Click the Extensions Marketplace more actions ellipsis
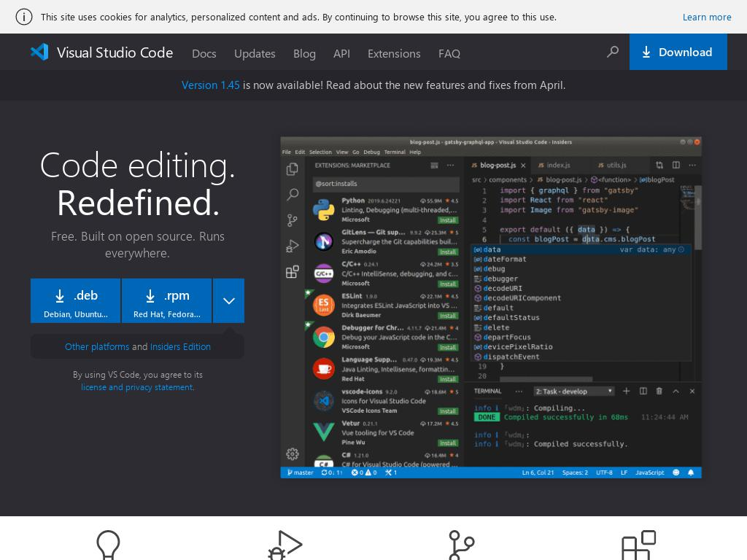This screenshot has height=560, width=747. coord(450,166)
